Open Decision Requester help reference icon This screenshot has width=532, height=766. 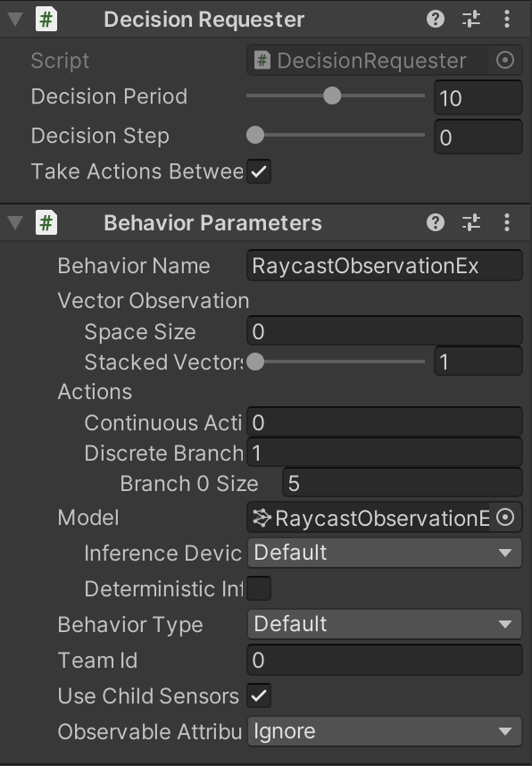coord(436,19)
